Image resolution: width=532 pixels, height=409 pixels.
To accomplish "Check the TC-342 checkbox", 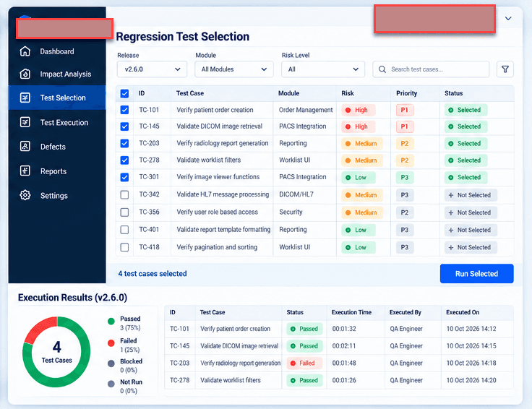I will click(124, 194).
